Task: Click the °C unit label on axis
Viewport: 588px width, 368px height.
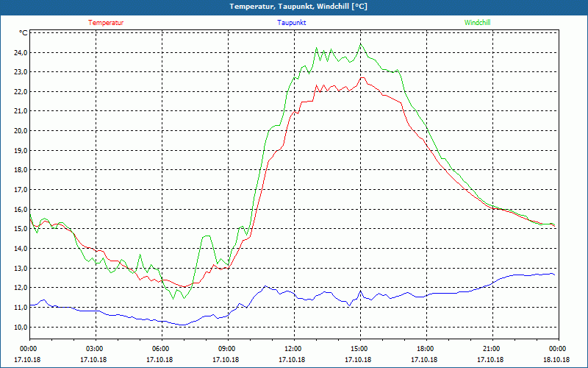Action: (x=23, y=33)
